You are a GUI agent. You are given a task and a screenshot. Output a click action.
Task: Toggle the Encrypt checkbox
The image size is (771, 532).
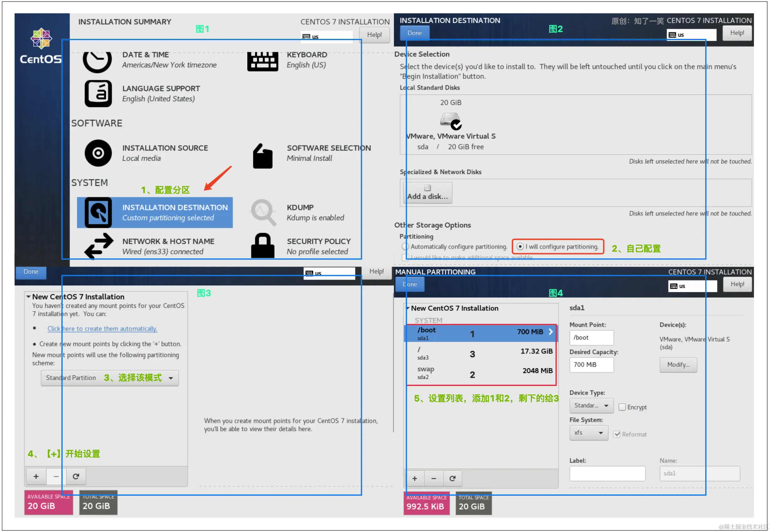[x=622, y=408]
